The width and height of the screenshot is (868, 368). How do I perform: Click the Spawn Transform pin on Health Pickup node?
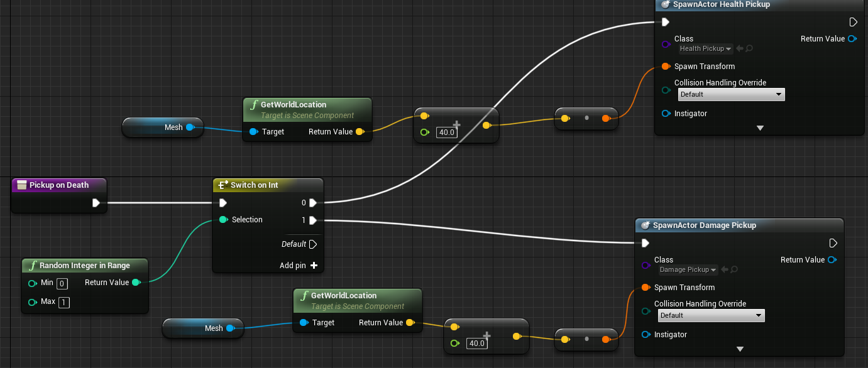click(x=666, y=67)
